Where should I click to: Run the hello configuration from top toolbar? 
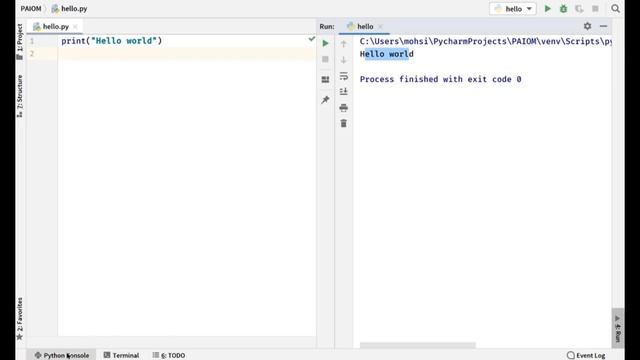[547, 9]
